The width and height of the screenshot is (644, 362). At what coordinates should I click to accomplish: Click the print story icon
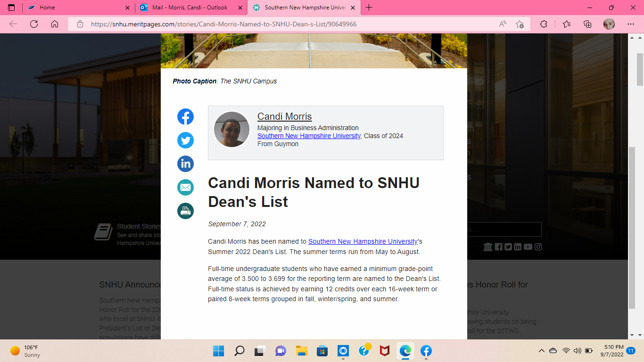(185, 211)
